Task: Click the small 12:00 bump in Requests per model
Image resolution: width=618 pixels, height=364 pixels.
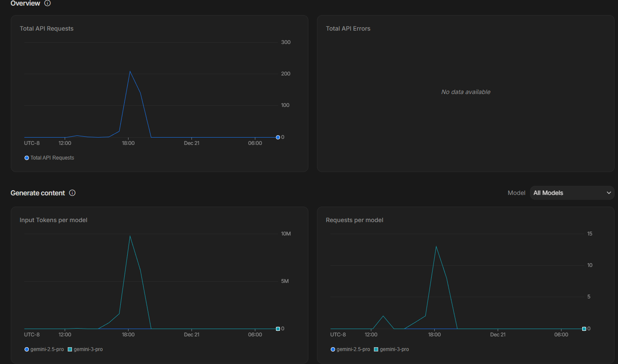Action: 383,316
